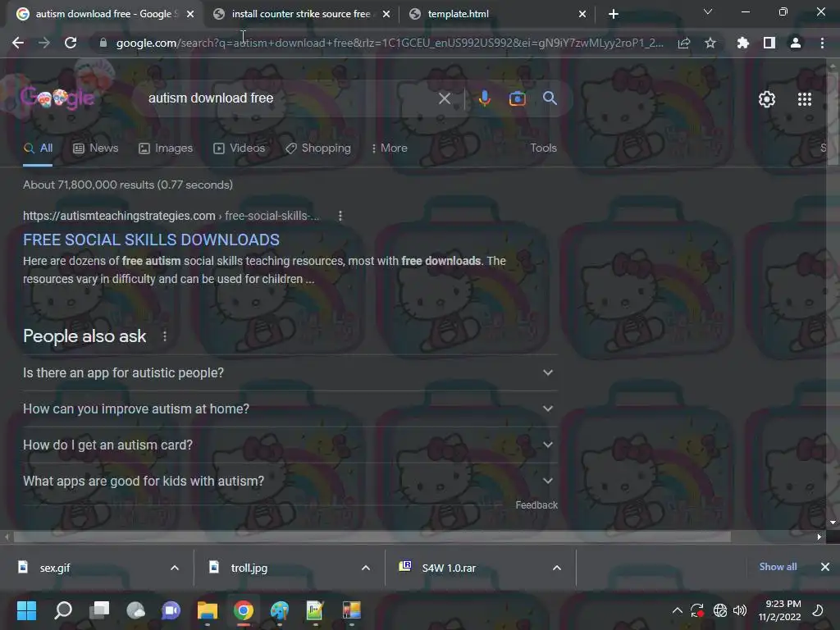
Task: Click the vertical scrollbar down arrow
Action: point(833,523)
